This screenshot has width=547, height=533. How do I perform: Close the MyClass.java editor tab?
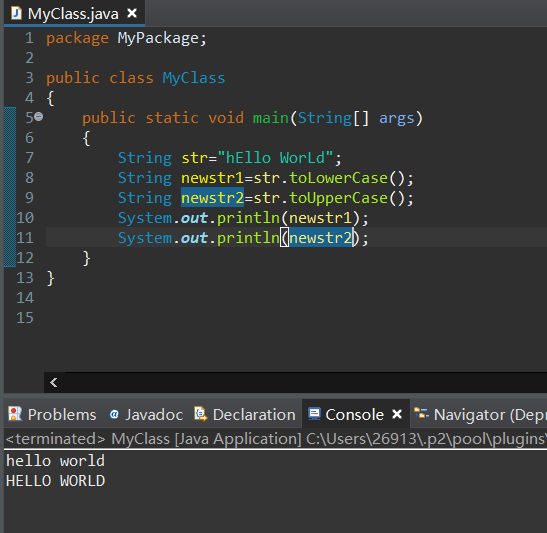[132, 14]
